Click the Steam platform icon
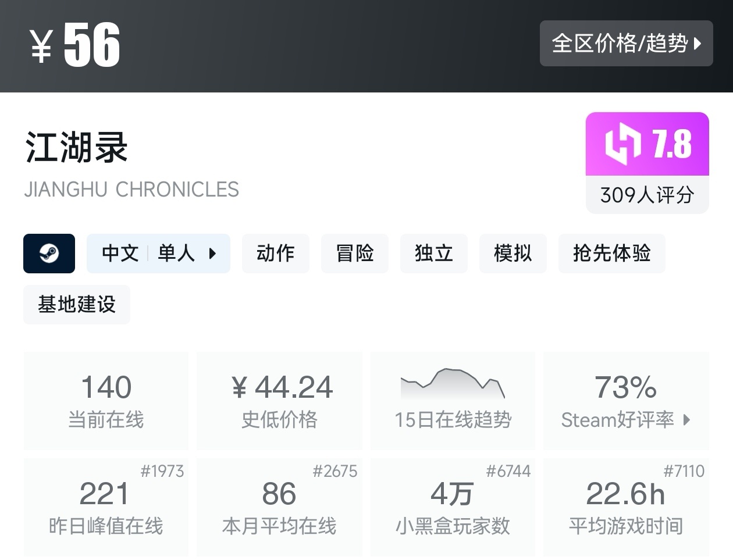733x560 pixels. (49, 254)
